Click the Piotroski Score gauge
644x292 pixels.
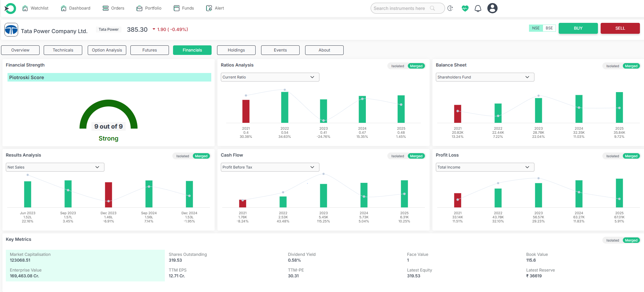coord(109,115)
